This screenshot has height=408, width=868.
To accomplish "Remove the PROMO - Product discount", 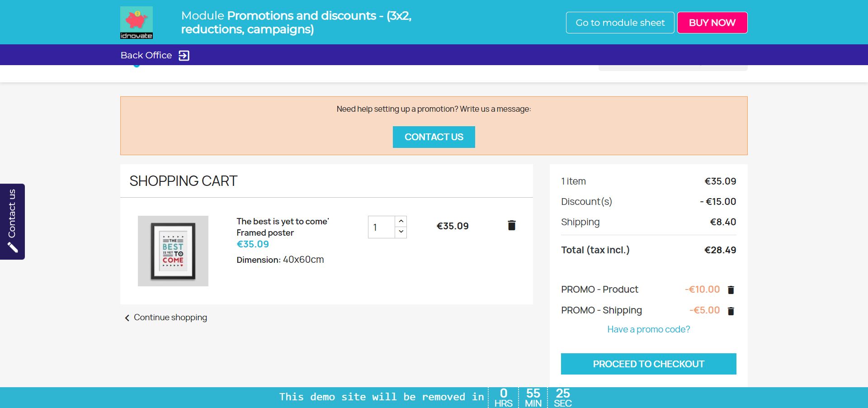I will 731,290.
